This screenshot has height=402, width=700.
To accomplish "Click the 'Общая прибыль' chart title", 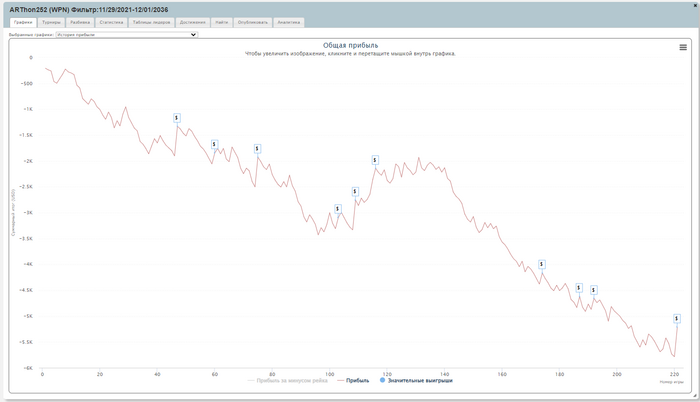I will 350,45.
